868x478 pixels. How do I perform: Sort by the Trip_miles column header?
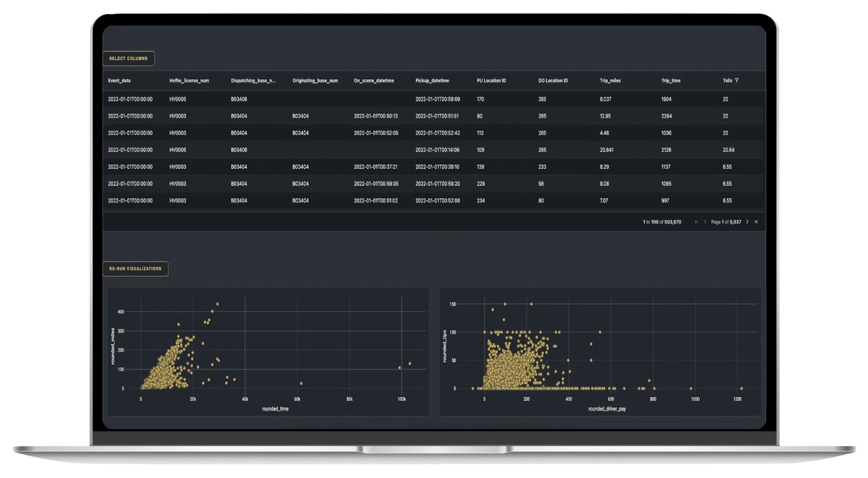point(610,81)
